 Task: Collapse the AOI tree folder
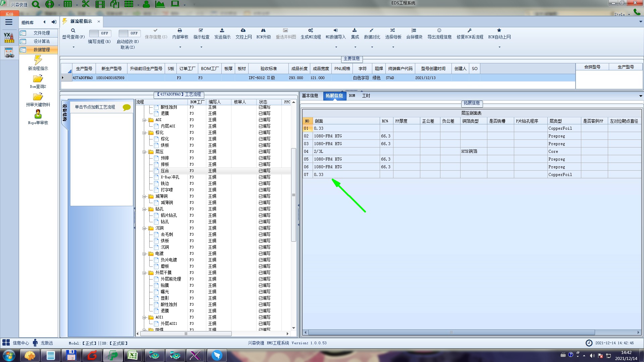tap(145, 120)
